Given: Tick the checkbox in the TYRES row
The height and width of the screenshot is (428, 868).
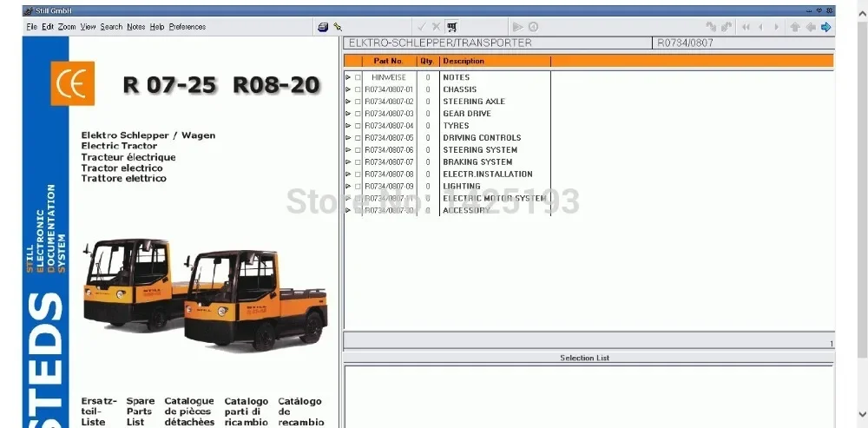Looking at the screenshot, I should coord(358,126).
